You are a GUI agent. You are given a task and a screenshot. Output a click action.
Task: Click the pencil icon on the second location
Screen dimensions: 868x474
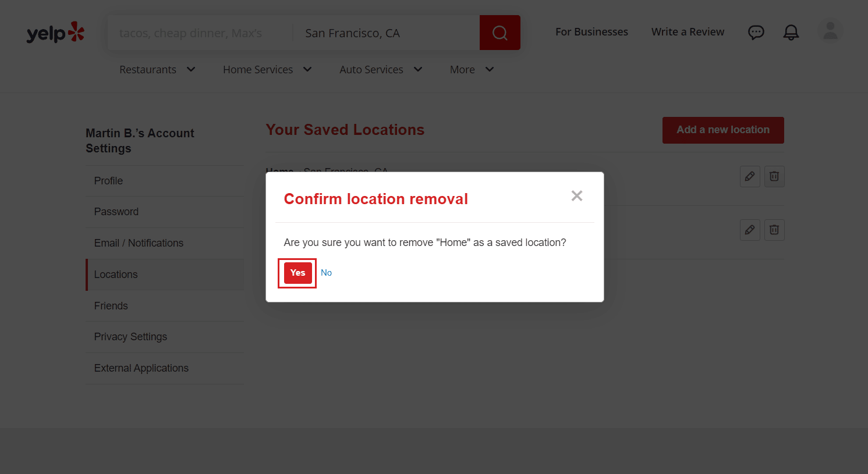pyautogui.click(x=750, y=230)
